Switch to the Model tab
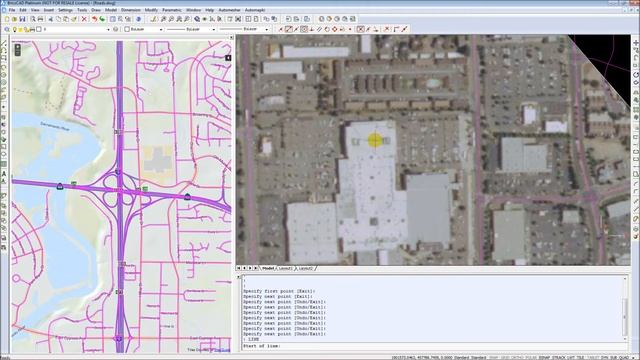 coord(268,268)
